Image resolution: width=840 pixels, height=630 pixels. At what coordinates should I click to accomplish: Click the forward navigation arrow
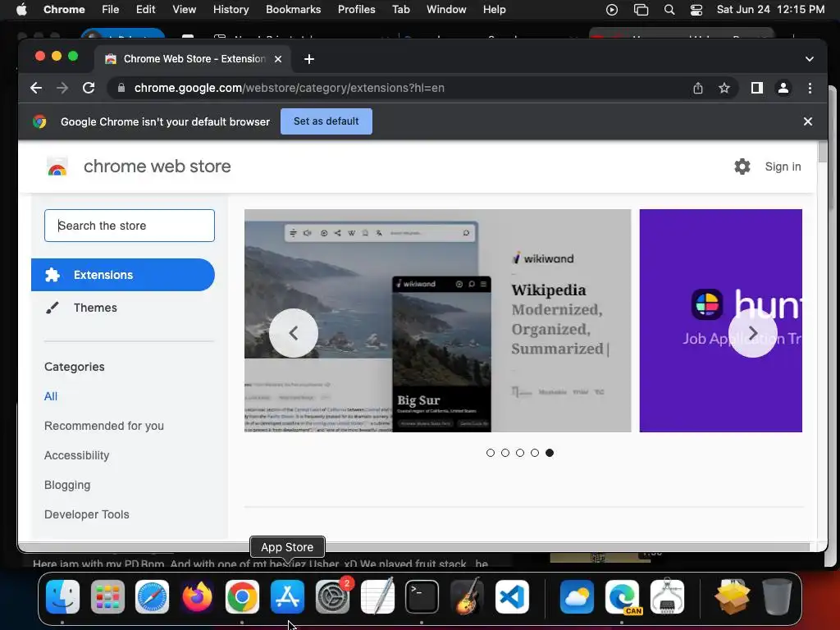[62, 88]
